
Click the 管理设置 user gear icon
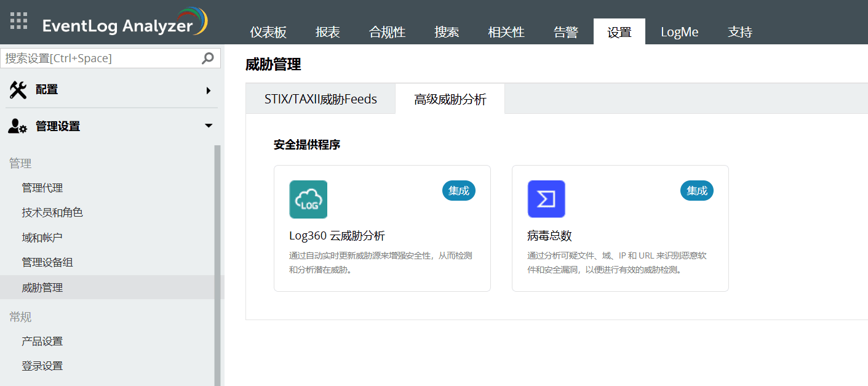click(x=17, y=126)
